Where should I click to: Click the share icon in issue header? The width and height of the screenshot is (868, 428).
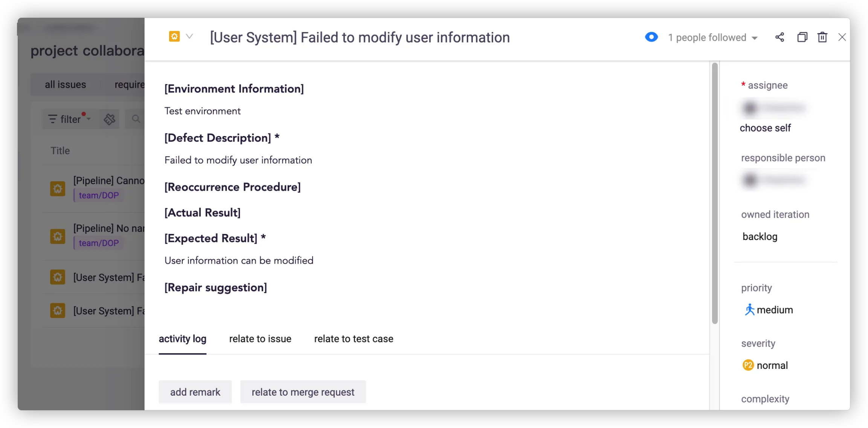click(x=779, y=37)
